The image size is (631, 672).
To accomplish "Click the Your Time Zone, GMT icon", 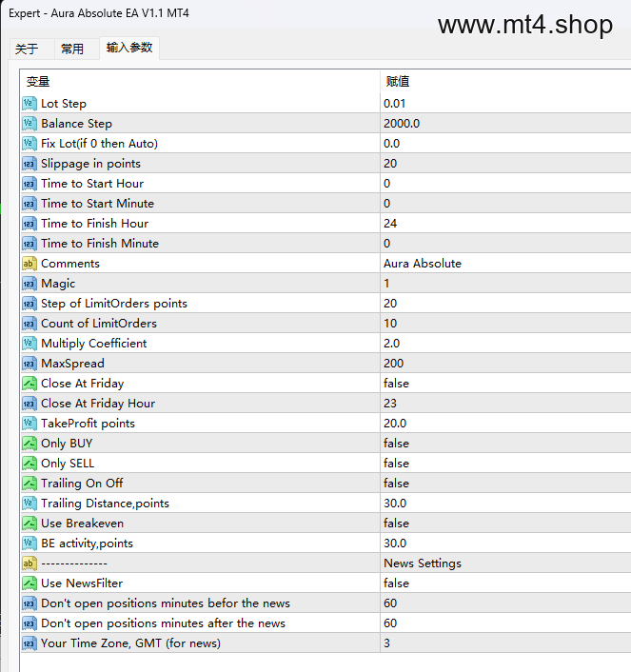I will (x=30, y=643).
